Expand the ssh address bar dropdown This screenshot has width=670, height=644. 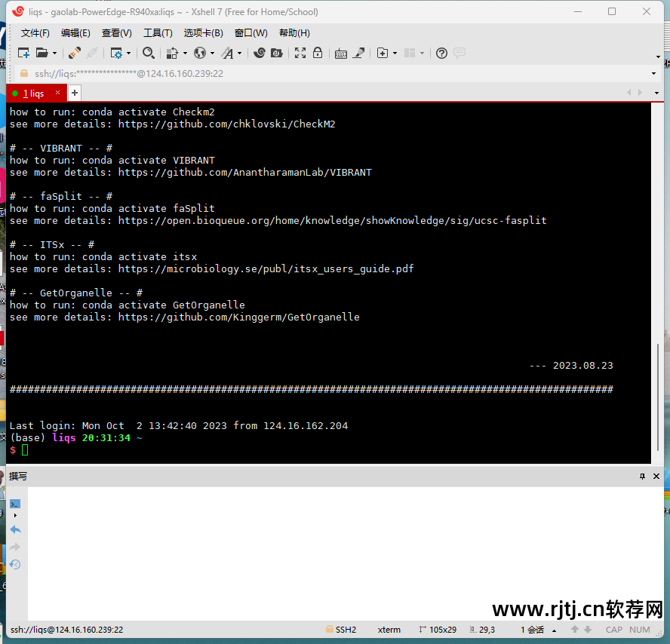654,74
